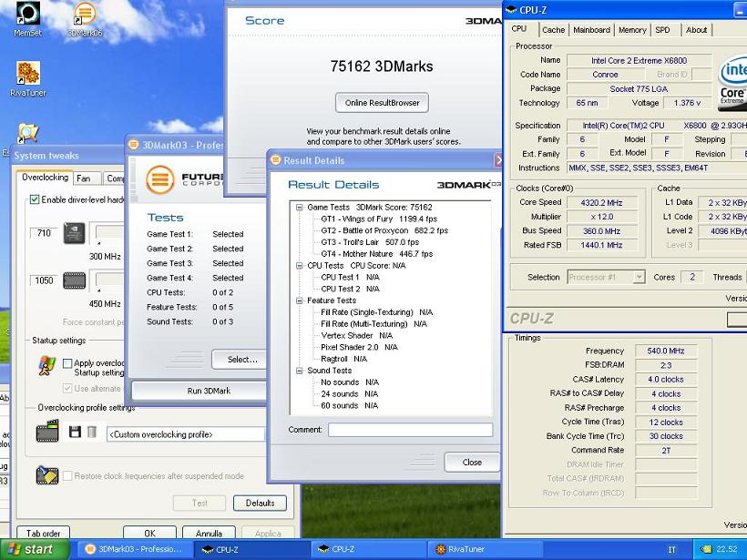This screenshot has height=560, width=747.
Task: Toggle Enable driver-level hardware overclocking checkbox
Action: pyautogui.click(x=35, y=199)
